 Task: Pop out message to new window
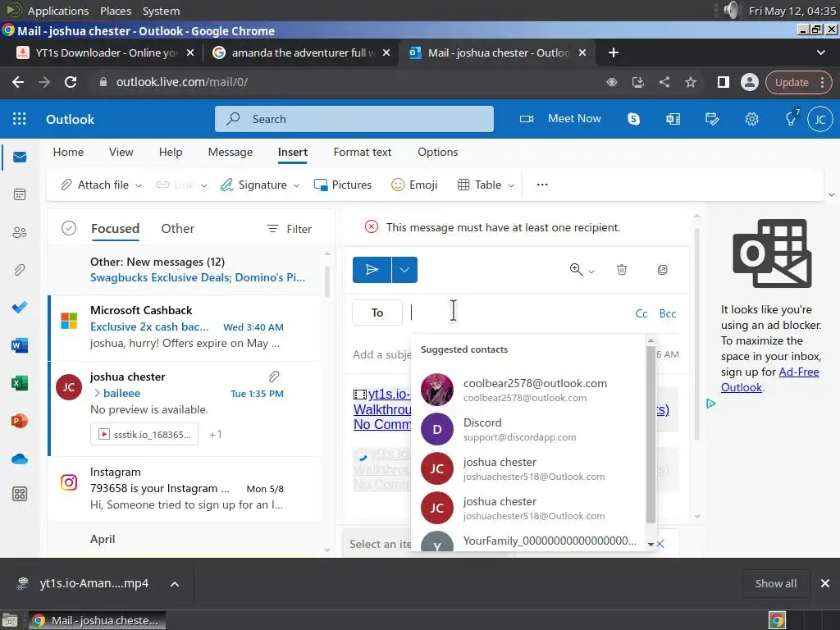click(x=663, y=269)
